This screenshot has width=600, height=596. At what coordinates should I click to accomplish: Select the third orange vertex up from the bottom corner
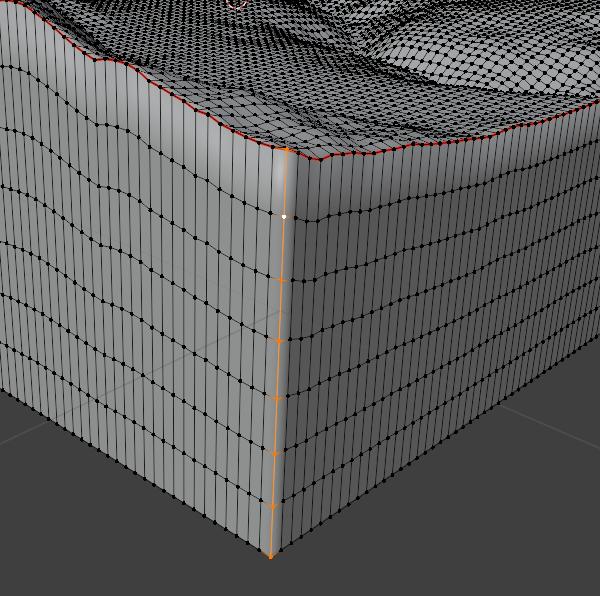click(274, 453)
